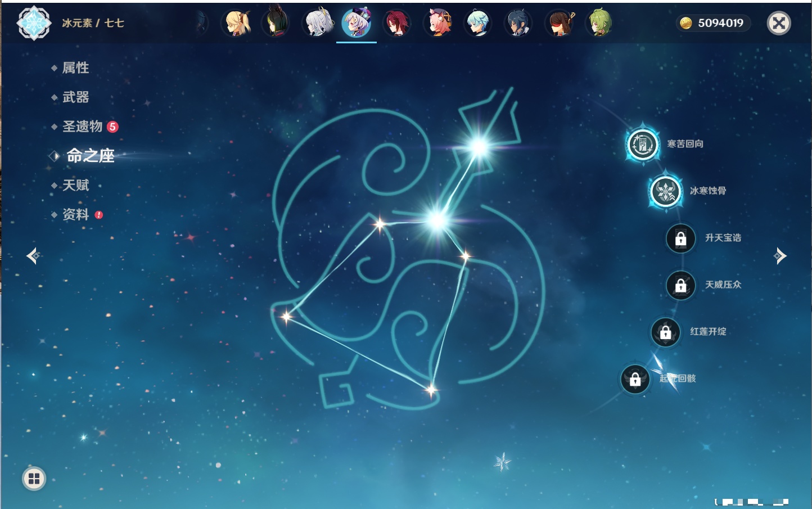Select the red-haired character portrait
Screen dimensions: 812x509
pos(397,23)
